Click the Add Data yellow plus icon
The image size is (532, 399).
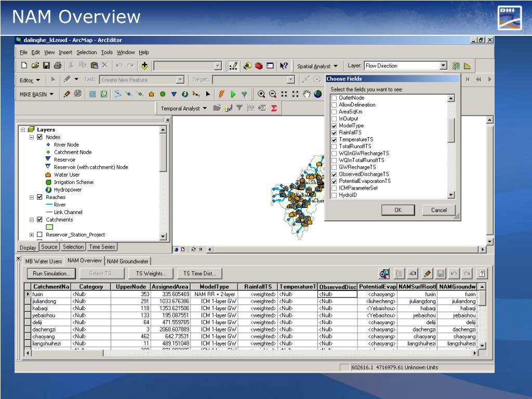pos(144,66)
